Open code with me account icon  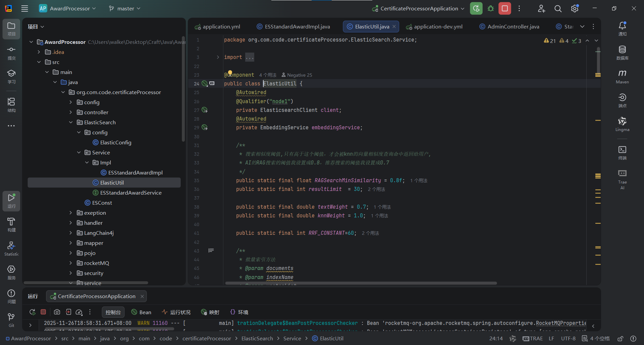(x=541, y=8)
